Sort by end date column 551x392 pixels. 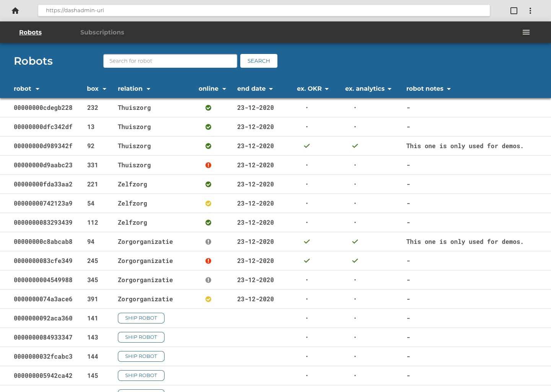coord(255,88)
